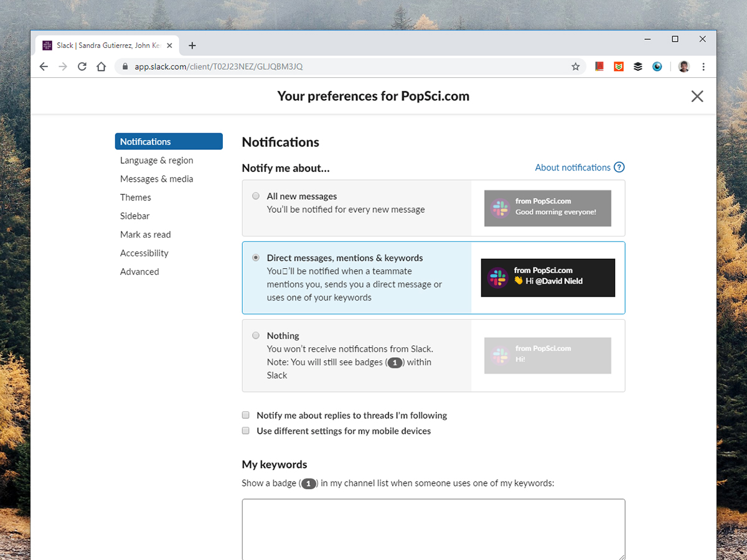This screenshot has height=560, width=747.
Task: Open the Chrome three-dot menu
Action: click(x=703, y=67)
